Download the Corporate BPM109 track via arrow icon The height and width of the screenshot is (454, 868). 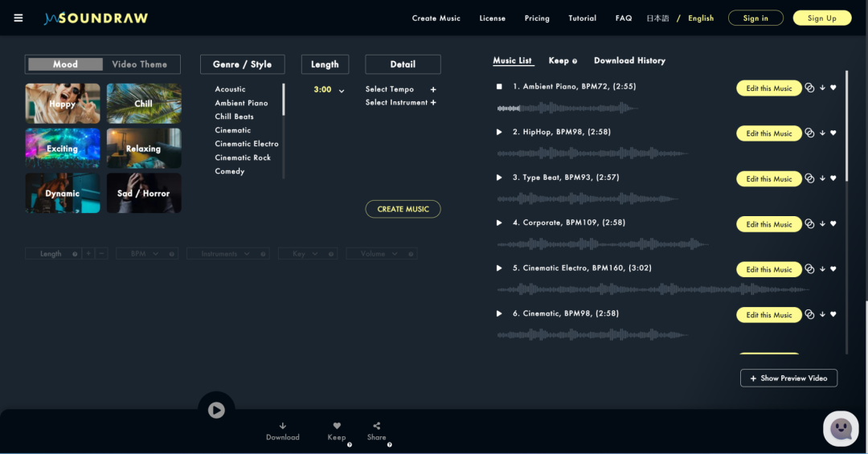[823, 223]
